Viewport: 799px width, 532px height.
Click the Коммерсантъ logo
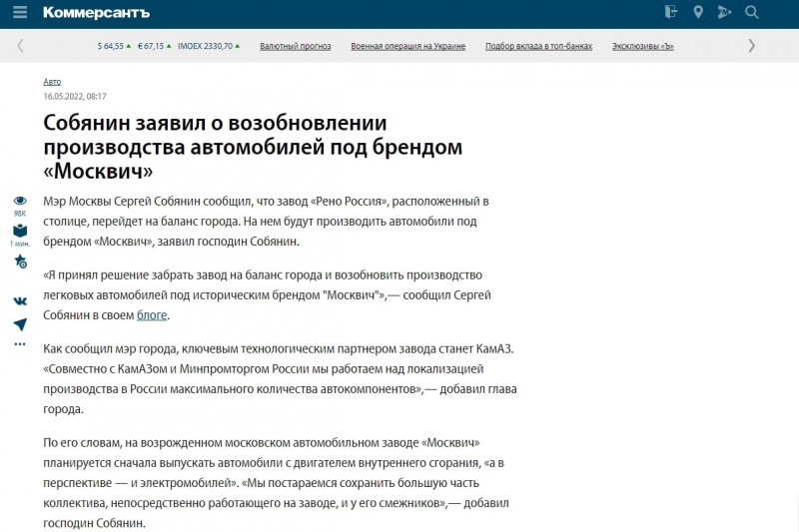pos(96,13)
